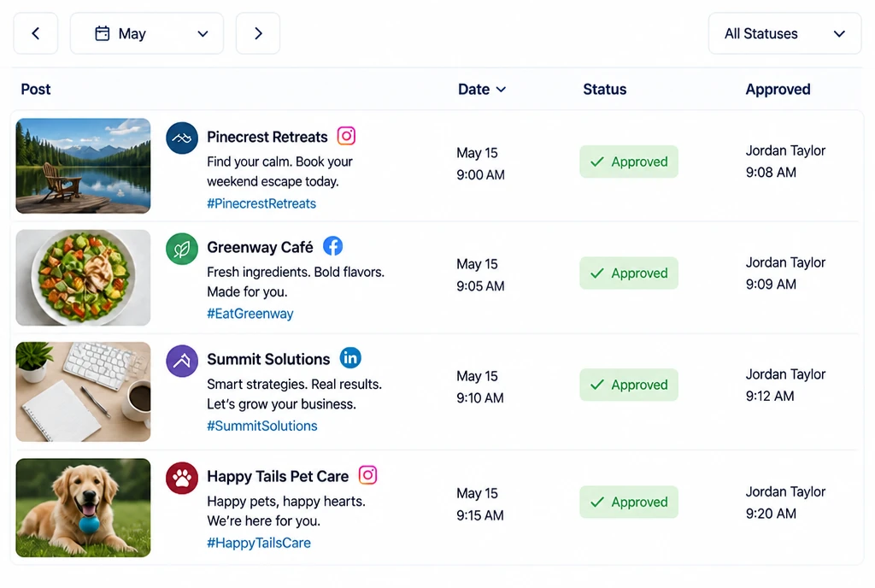875x588 pixels.
Task: Click Jordan Taylor approver at 9:12 AM
Action: coord(786,374)
